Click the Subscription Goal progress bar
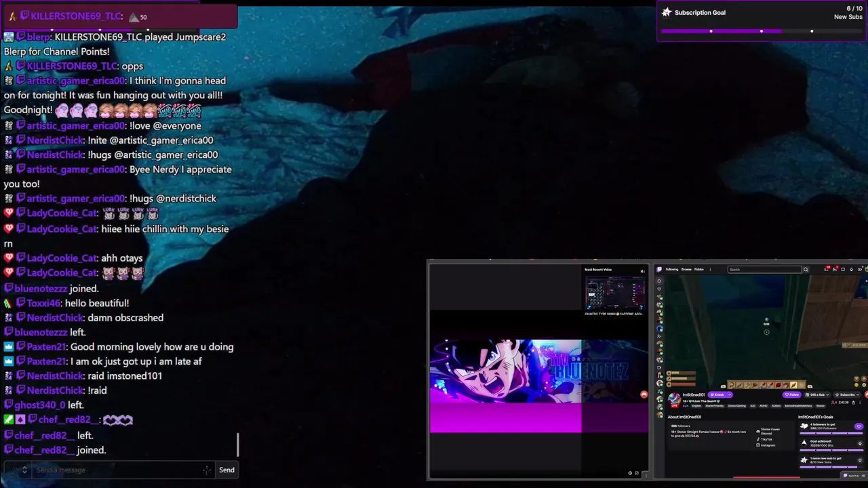Viewport: 868px width, 488px height. pos(762,30)
